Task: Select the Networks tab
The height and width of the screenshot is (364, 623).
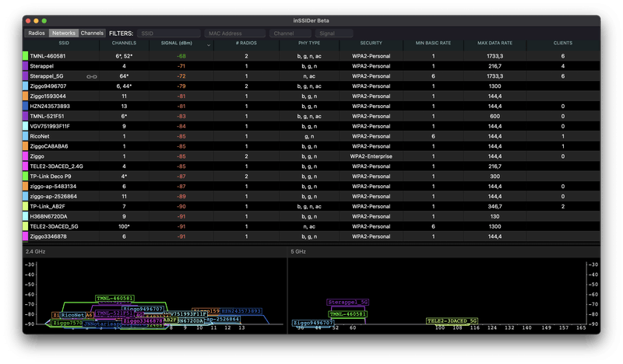Action: pos(64,33)
